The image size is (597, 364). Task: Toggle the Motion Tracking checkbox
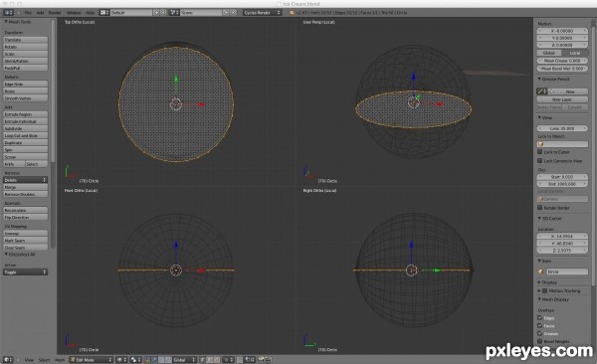(x=545, y=290)
